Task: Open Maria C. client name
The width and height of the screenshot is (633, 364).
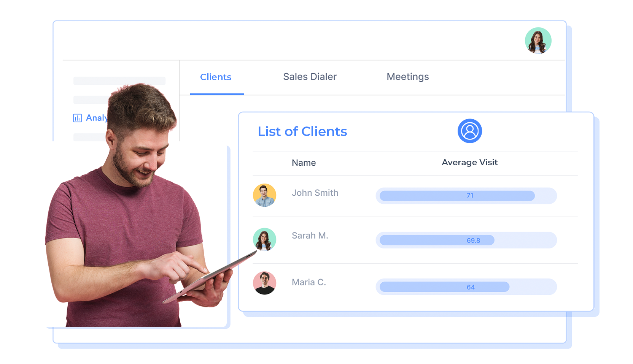Action: click(x=309, y=282)
